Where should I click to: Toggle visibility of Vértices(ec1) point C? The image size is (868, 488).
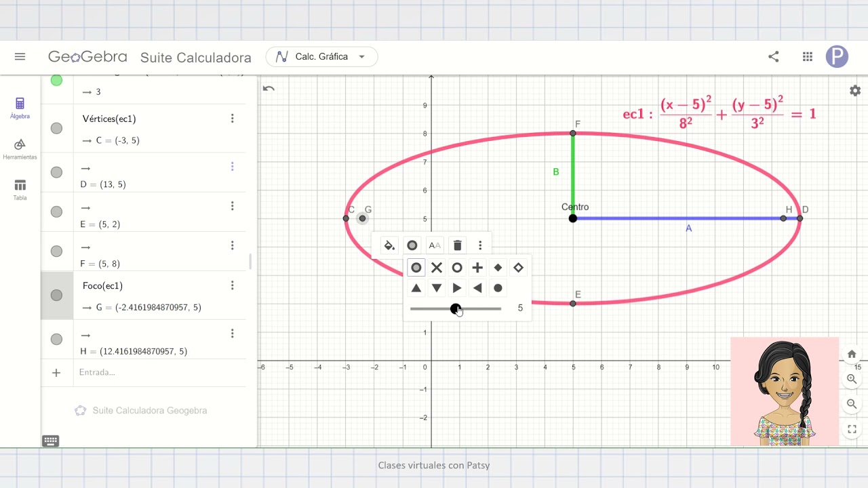coord(56,128)
